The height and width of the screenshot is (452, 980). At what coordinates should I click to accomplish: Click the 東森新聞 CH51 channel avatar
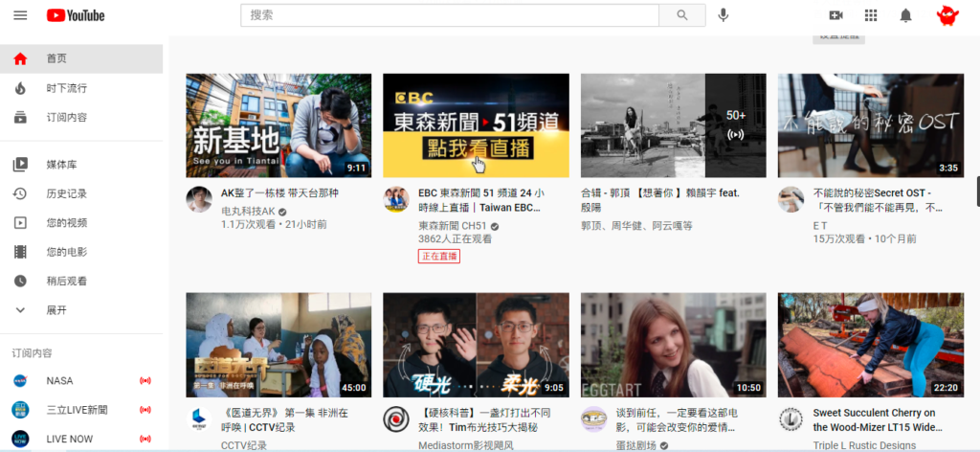click(x=395, y=199)
